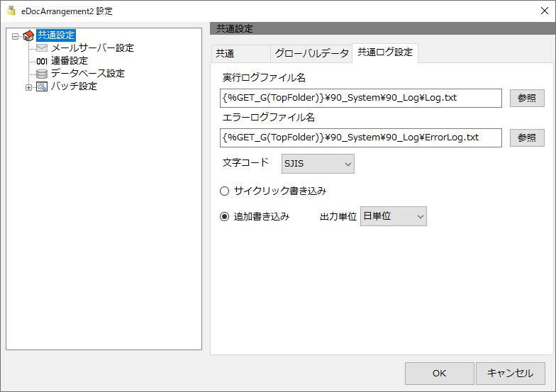The width and height of the screenshot is (556, 392).
Task: Click the batch settings gear icon
Action: 42,86
